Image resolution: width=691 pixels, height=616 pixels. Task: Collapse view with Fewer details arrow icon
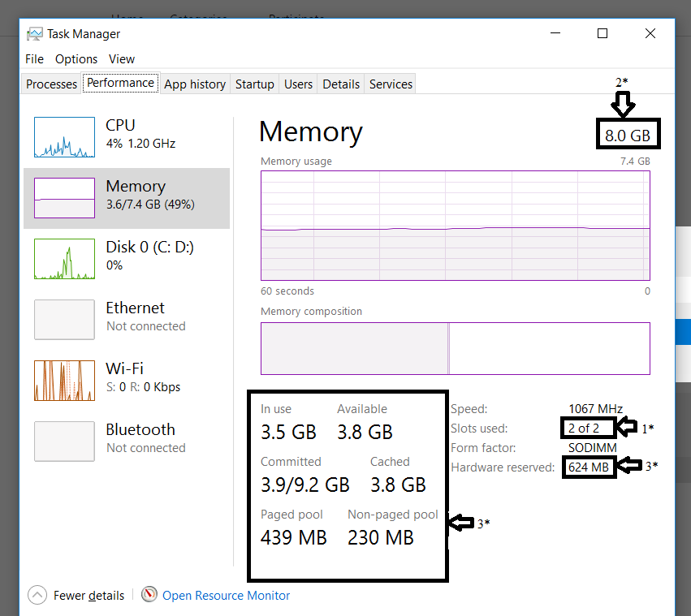37,595
